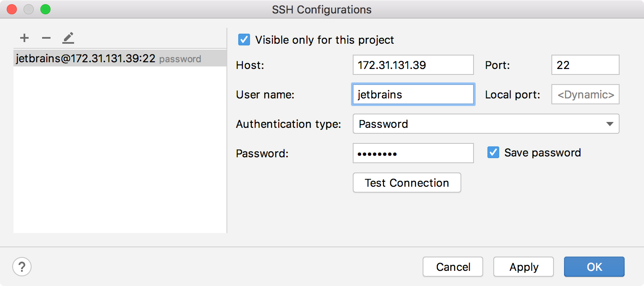Apply the SSH configuration changes
644x286 pixels.
[x=523, y=267]
